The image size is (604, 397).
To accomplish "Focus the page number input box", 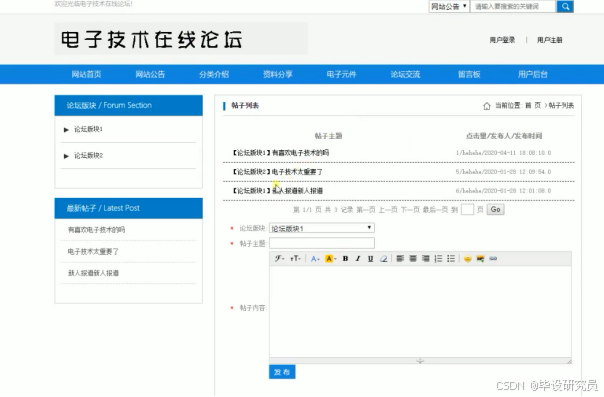I will 467,209.
